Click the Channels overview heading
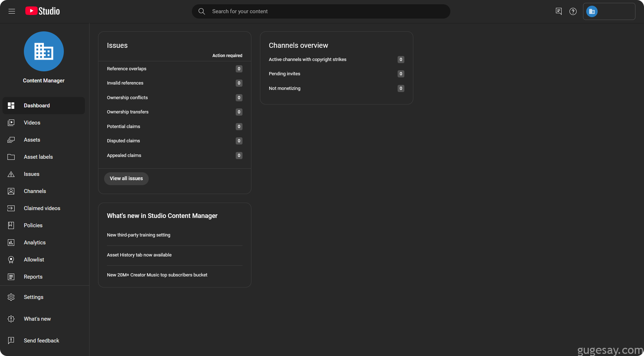This screenshot has height=356, width=644. [298, 45]
